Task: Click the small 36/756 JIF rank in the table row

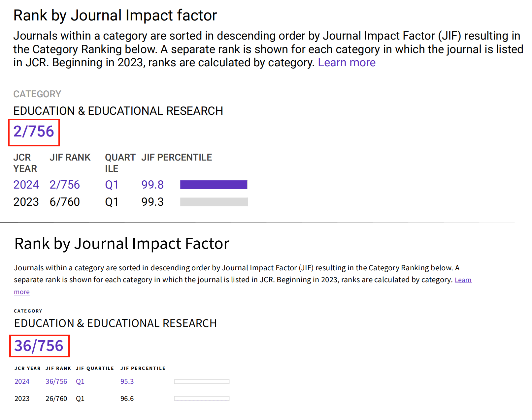Action: [56, 381]
